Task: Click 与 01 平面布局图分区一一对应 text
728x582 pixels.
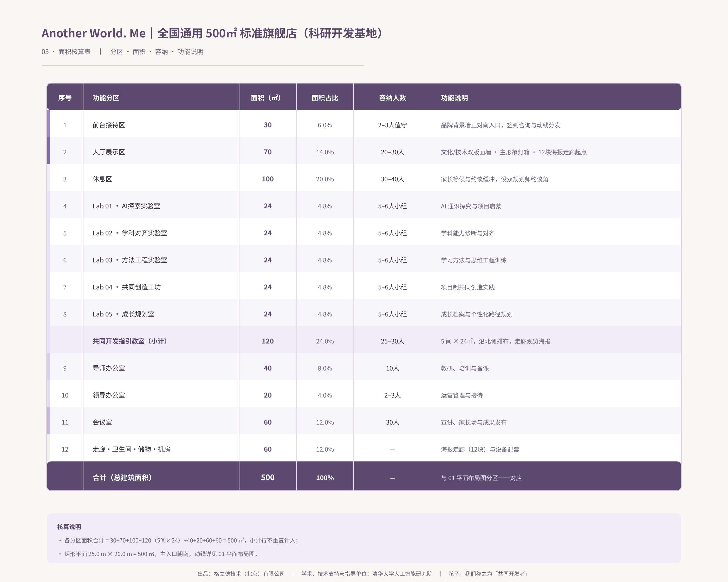Action: click(482, 478)
